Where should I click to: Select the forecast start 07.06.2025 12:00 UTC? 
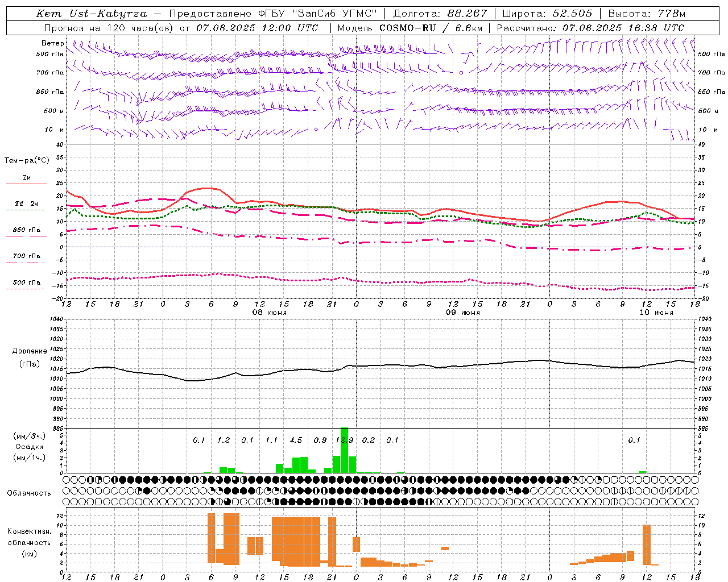point(257,28)
